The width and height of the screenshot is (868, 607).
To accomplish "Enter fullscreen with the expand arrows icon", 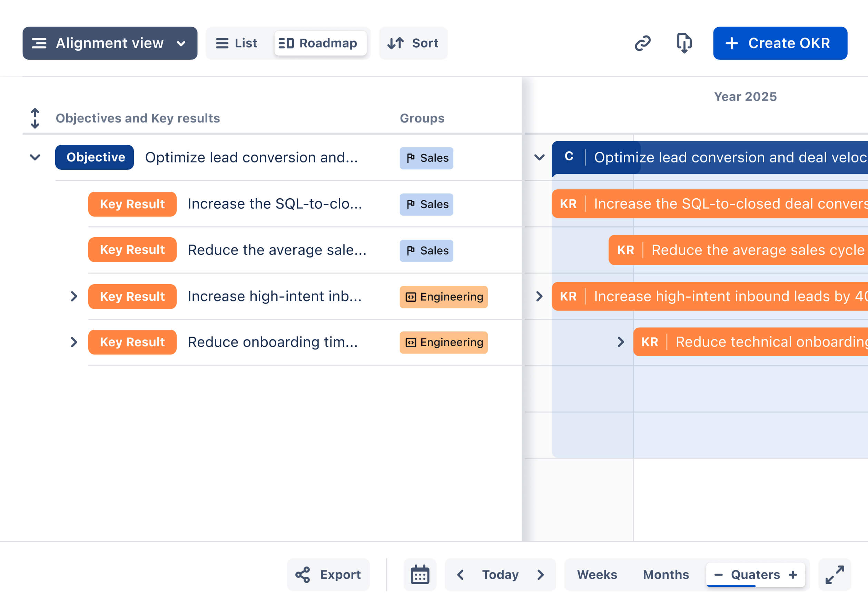I will coord(835,575).
